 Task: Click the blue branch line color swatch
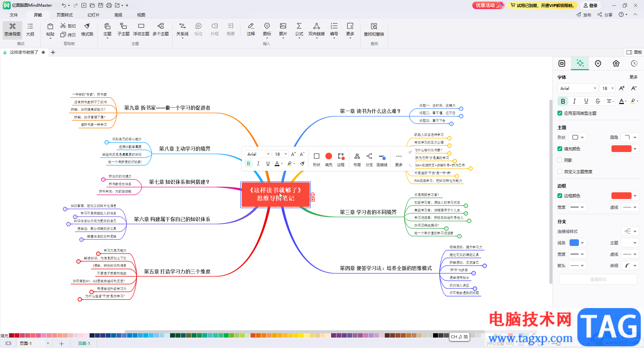coord(574,243)
